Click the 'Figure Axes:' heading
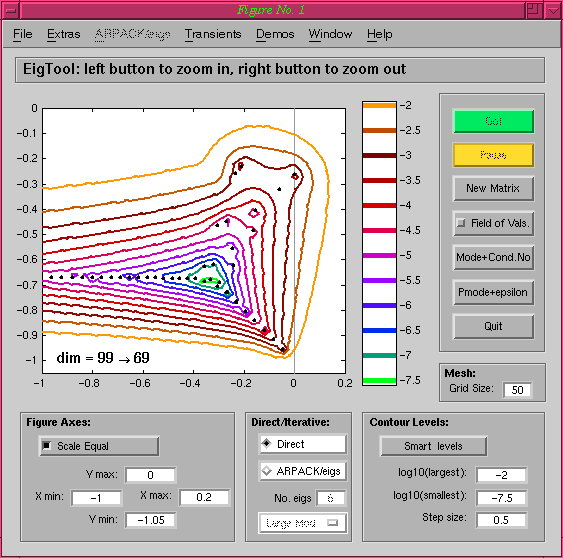The width and height of the screenshot is (563, 558). click(59, 422)
